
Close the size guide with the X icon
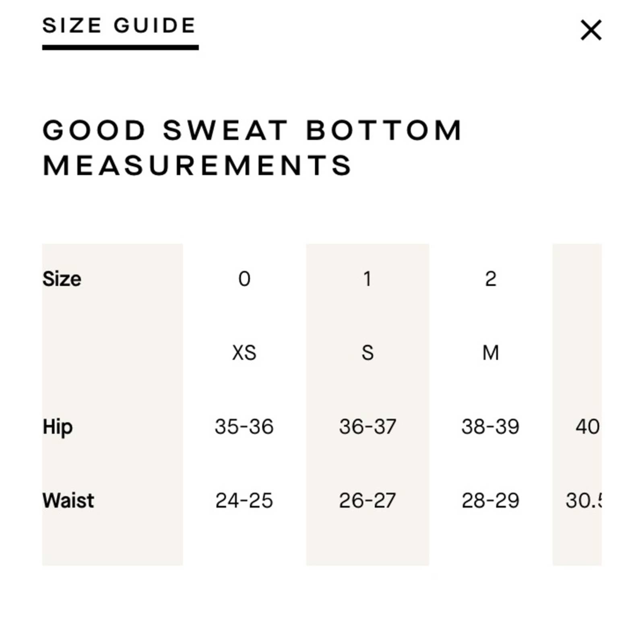click(x=591, y=30)
